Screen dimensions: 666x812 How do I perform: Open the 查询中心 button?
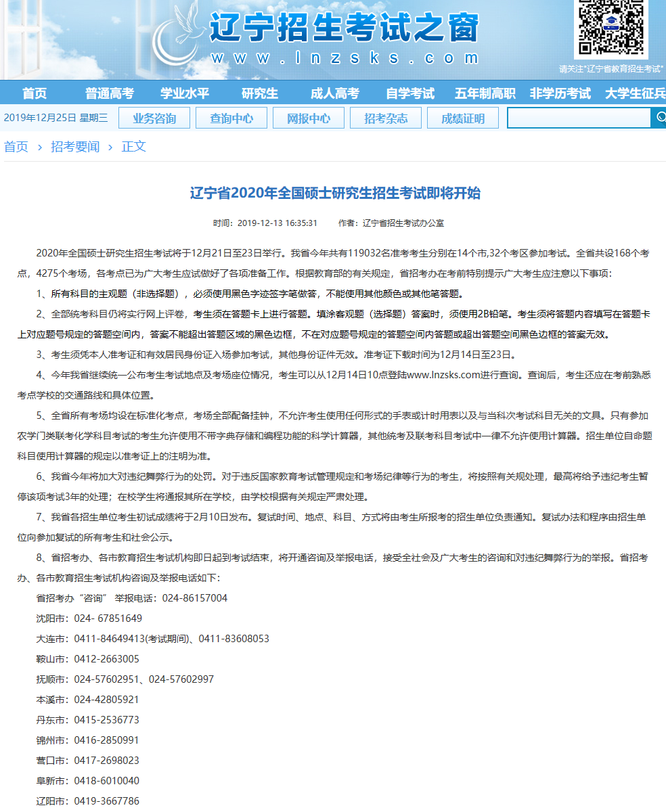pos(231,118)
